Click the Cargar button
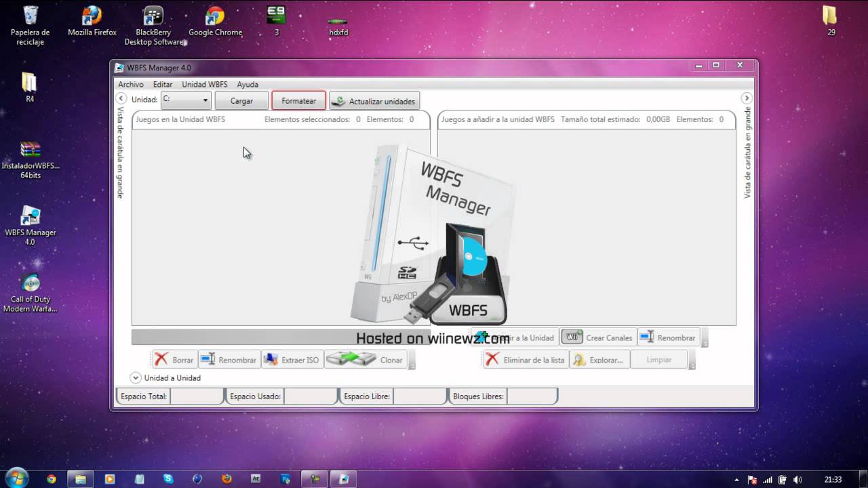Image resolution: width=868 pixels, height=488 pixels. click(x=241, y=100)
